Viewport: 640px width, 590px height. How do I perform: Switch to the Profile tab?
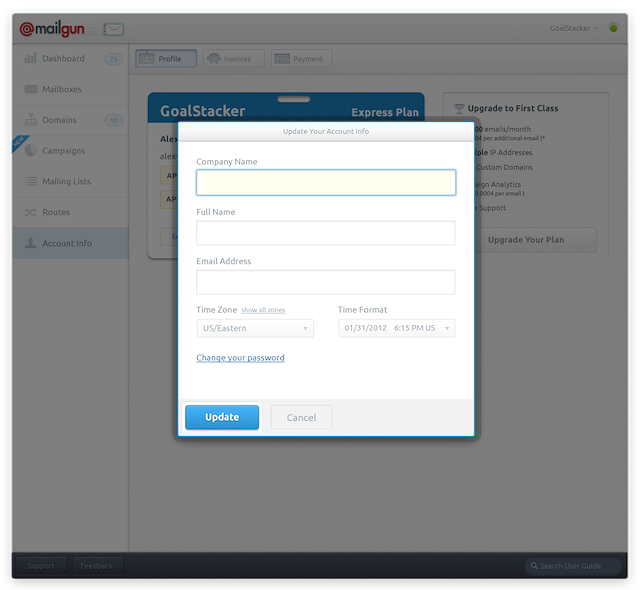point(166,59)
